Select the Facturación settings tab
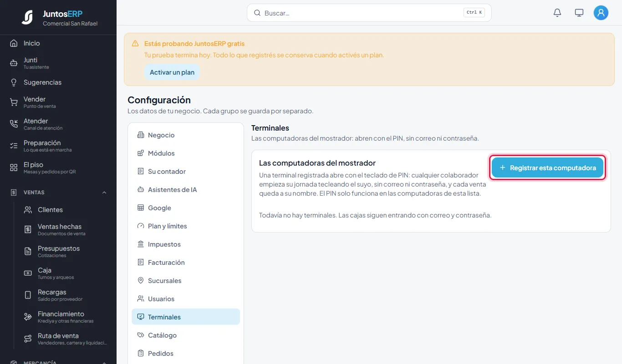The height and width of the screenshot is (364, 622). click(x=186, y=263)
